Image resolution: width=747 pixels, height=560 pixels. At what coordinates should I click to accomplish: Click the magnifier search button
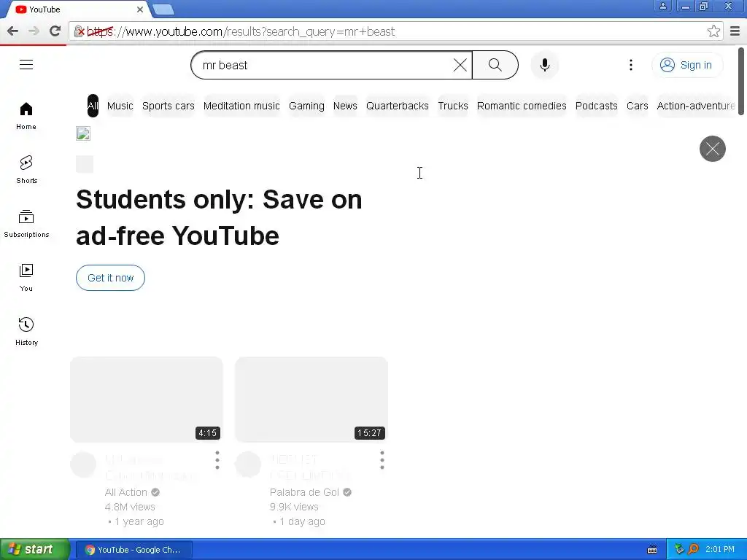(x=495, y=65)
